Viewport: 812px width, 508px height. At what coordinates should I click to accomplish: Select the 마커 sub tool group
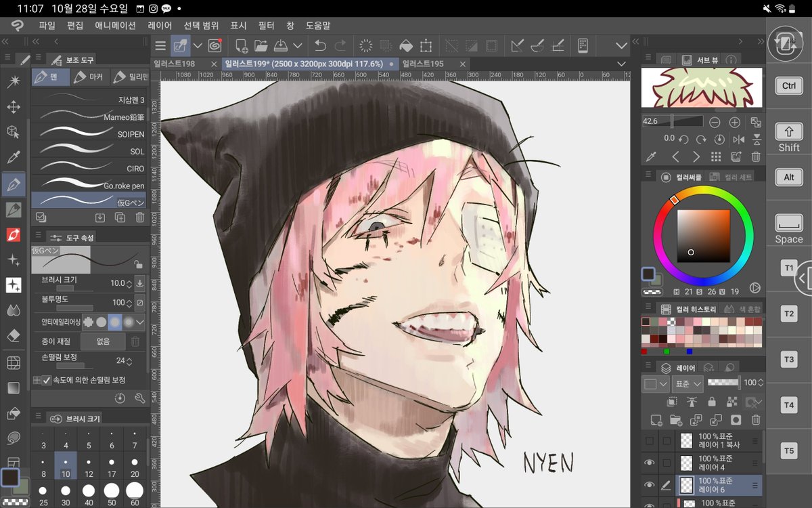[x=89, y=77]
